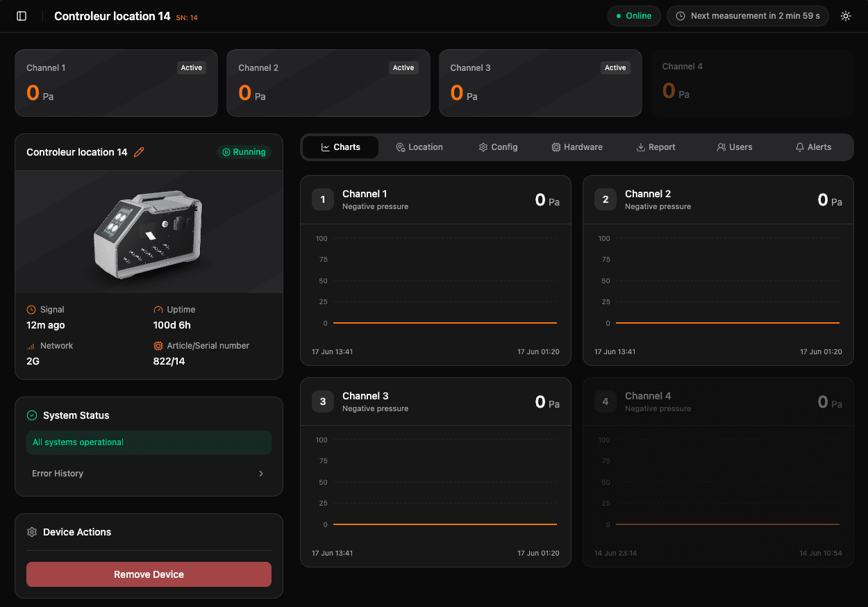Click the Negative pressure label under Channel 4

tap(658, 408)
